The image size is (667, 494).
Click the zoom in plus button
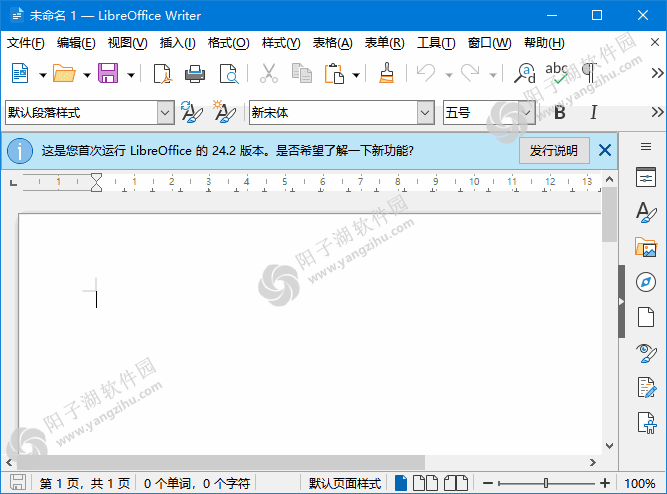[604, 483]
